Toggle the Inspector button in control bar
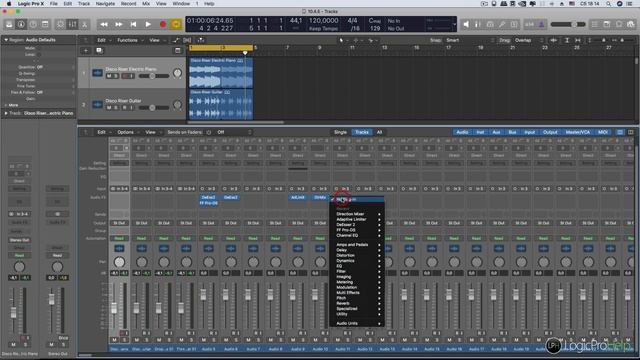Viewport: 640px width, 360px height. [21, 24]
